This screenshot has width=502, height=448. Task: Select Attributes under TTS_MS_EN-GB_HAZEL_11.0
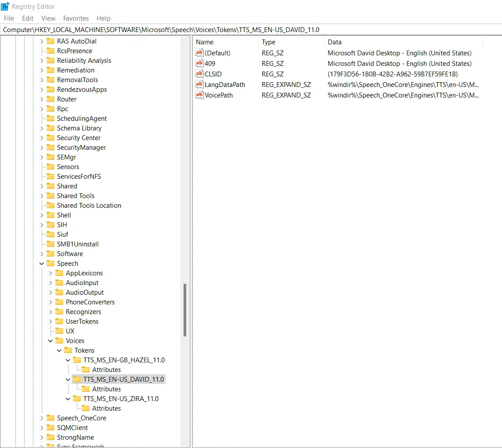[106, 369]
